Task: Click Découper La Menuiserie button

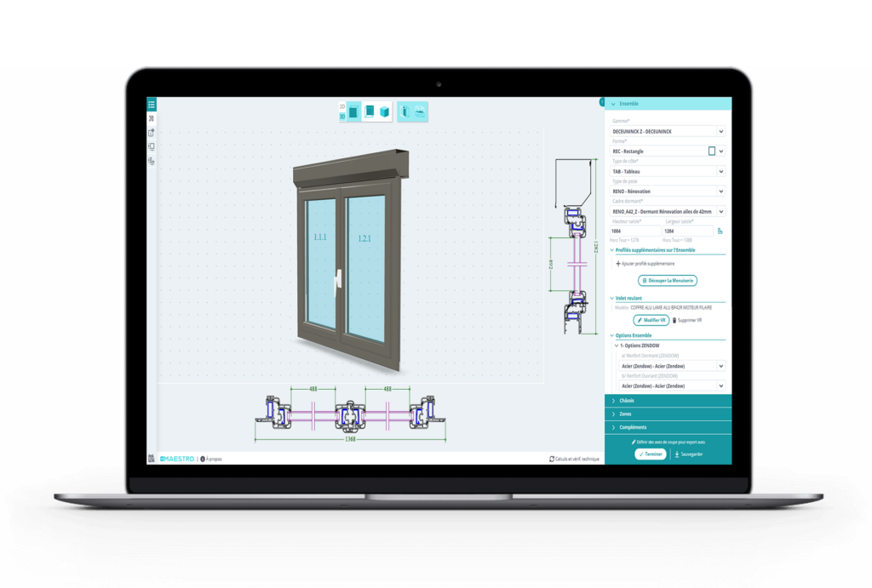Action: (x=668, y=281)
